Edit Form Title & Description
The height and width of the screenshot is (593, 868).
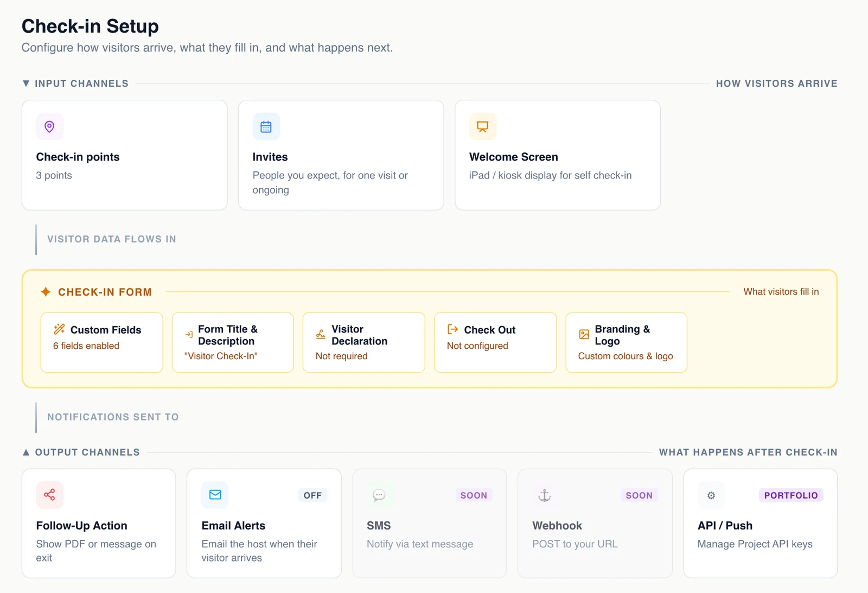click(x=228, y=335)
